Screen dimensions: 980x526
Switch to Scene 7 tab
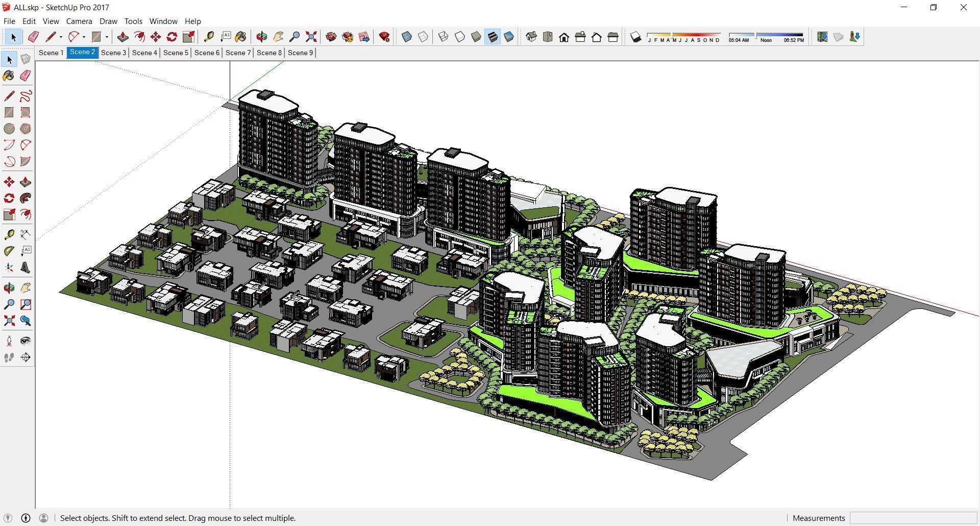[x=238, y=53]
